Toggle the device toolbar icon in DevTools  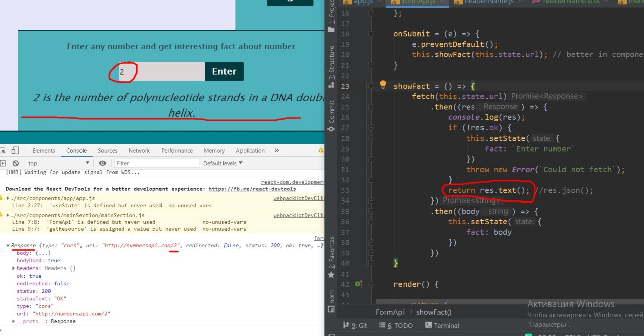pyautogui.click(x=15, y=150)
